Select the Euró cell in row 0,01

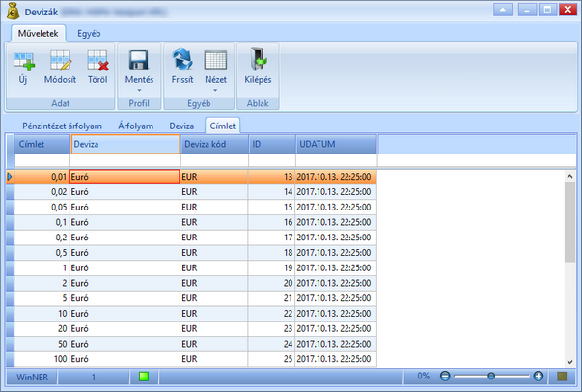pyautogui.click(x=125, y=177)
